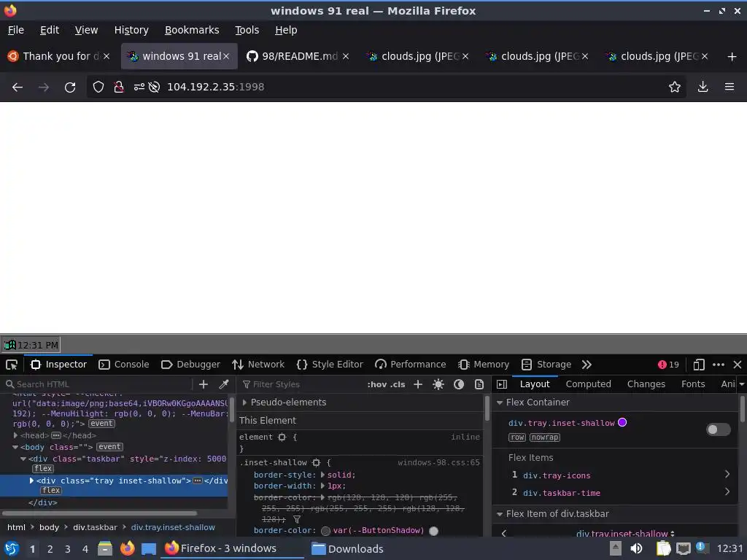Image resolution: width=747 pixels, height=560 pixels.
Task: Switch to the Performance panel
Action: pos(411,365)
